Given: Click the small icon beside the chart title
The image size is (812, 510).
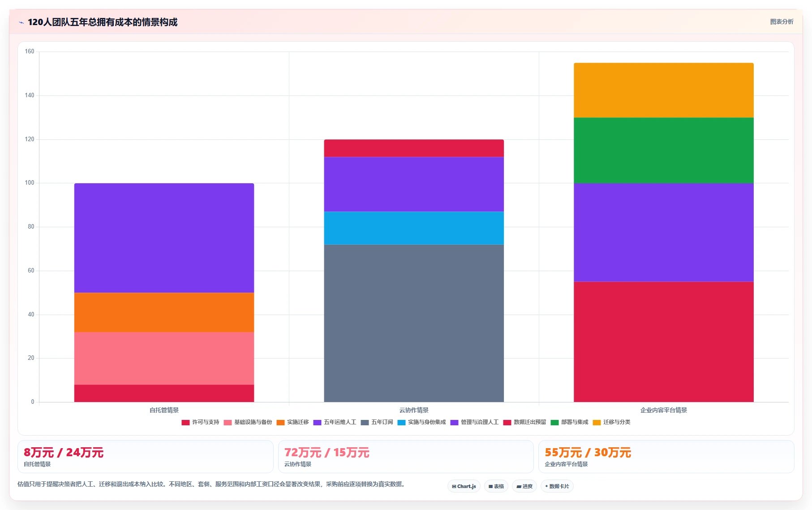Looking at the screenshot, I should point(21,22).
